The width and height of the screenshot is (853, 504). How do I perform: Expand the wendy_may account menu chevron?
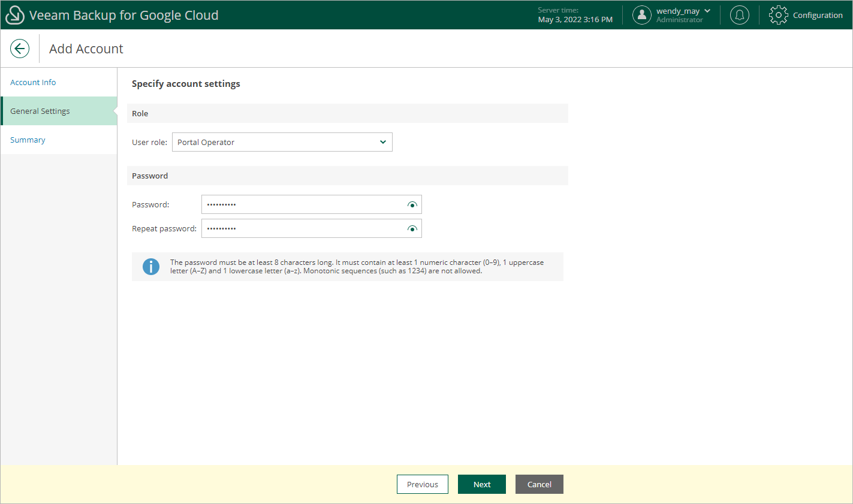[707, 11]
